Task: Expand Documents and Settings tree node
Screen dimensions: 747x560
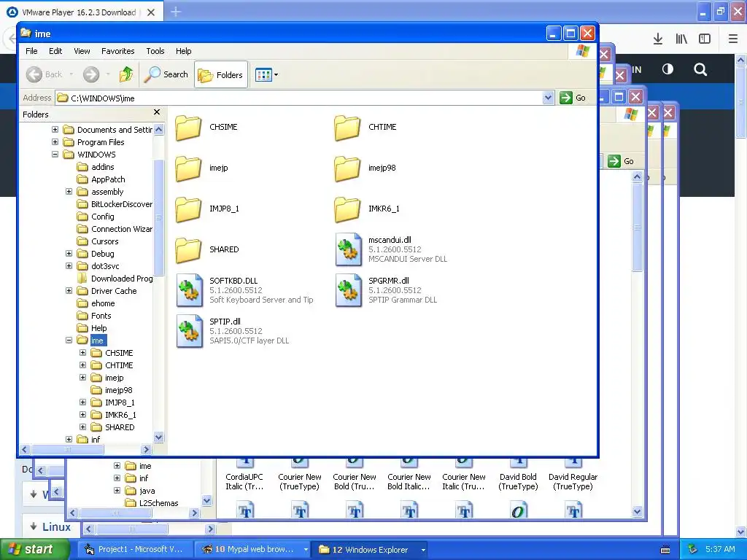Action: tap(55, 130)
